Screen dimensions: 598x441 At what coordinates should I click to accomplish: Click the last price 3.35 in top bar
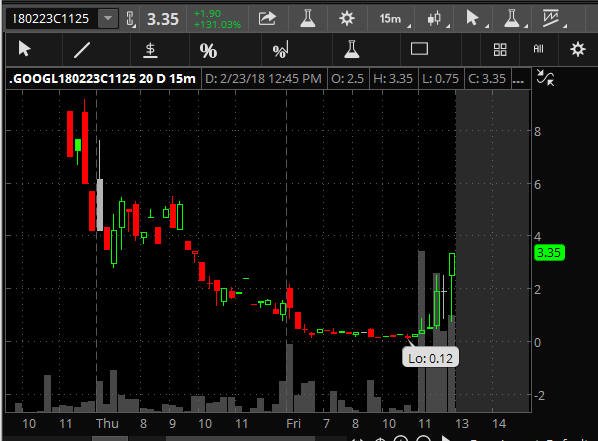[x=163, y=19]
